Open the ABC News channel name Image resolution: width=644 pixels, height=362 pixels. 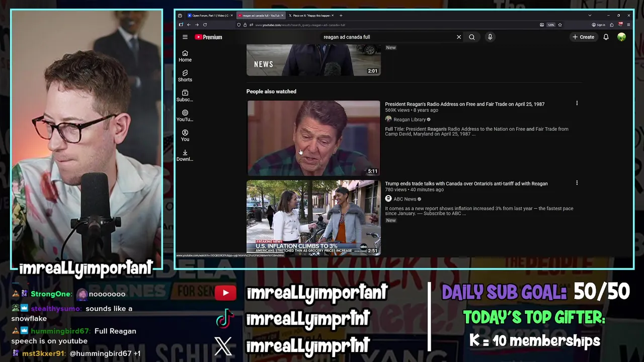(x=405, y=199)
